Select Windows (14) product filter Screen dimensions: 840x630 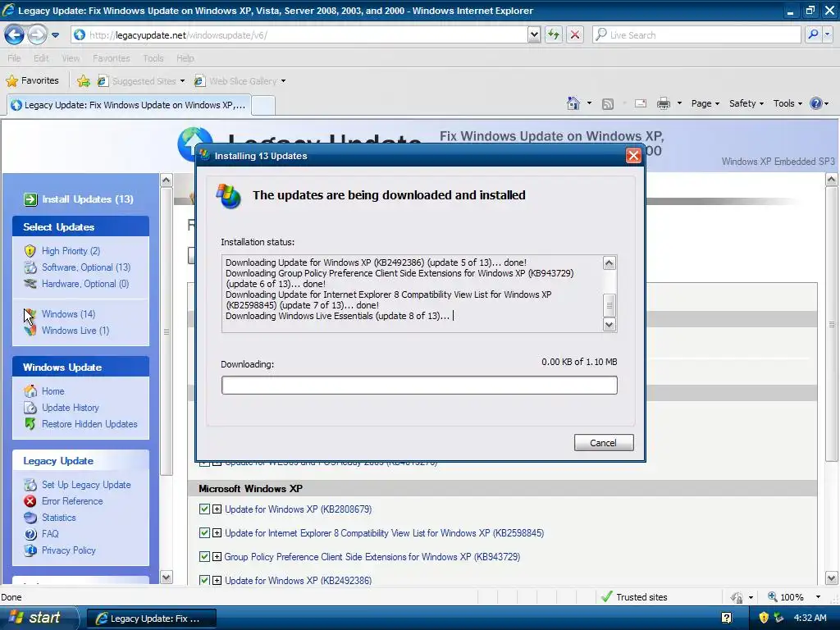pyautogui.click(x=69, y=314)
